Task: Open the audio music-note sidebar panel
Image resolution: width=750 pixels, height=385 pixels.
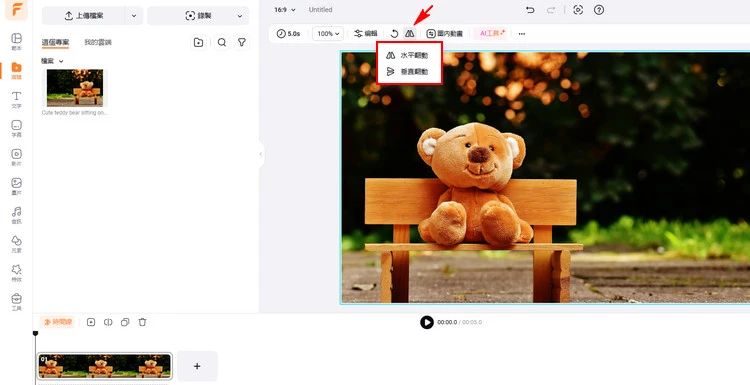Action: tap(16, 215)
